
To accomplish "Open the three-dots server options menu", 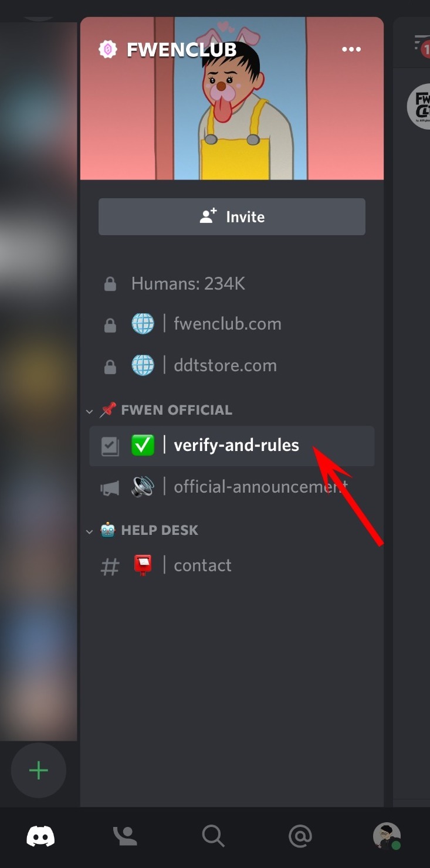I will pyautogui.click(x=351, y=49).
